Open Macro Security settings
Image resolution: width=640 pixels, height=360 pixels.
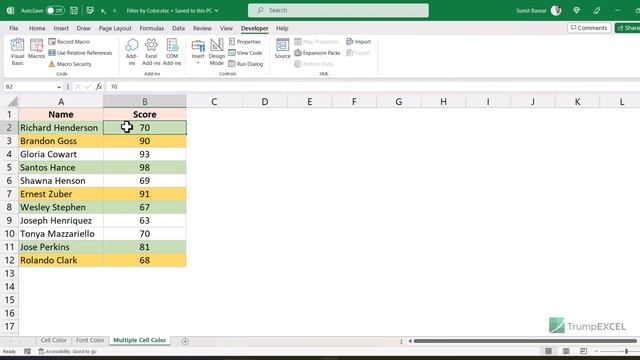click(70, 64)
